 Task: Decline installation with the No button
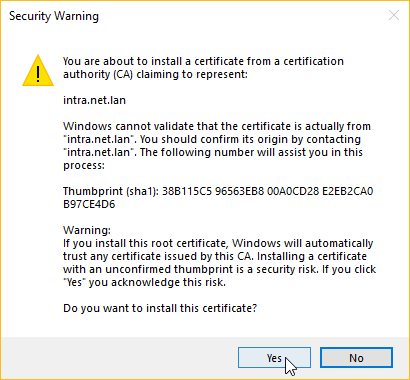[x=356, y=358]
